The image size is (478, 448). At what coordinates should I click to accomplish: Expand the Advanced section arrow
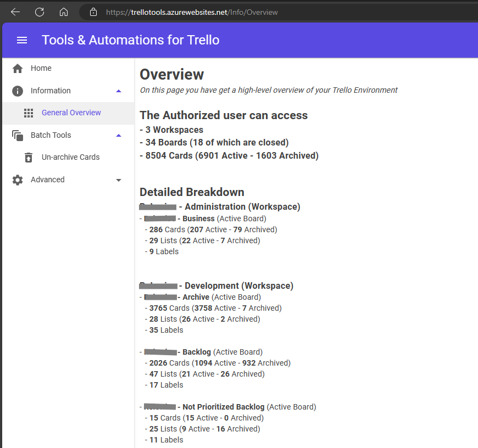[119, 180]
